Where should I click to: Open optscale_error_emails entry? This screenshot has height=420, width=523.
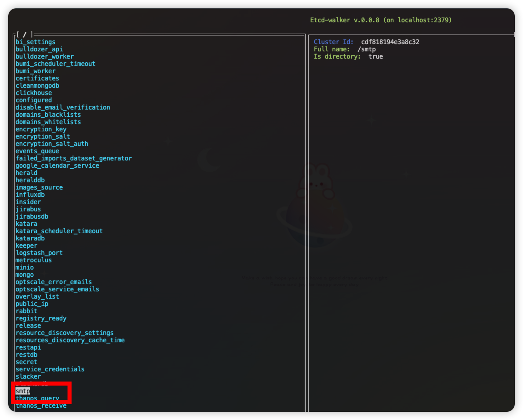(53, 282)
